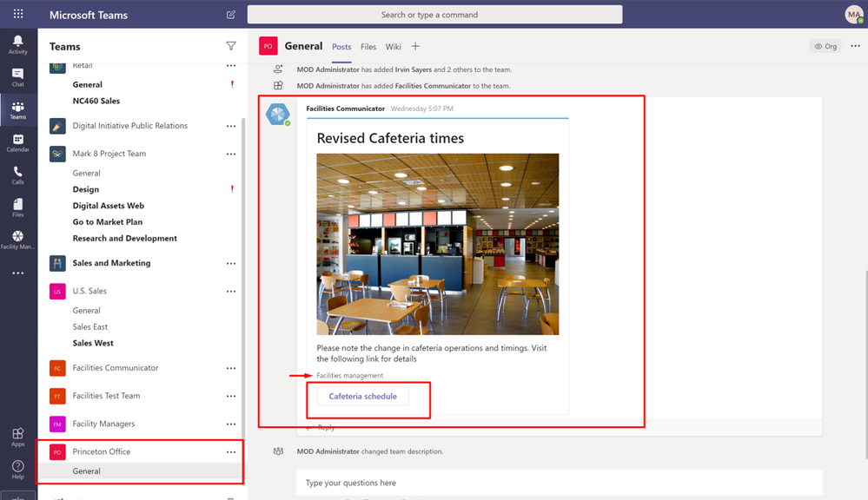Open more options for Facility Managers
Image resolution: width=868 pixels, height=500 pixels.
click(x=231, y=424)
